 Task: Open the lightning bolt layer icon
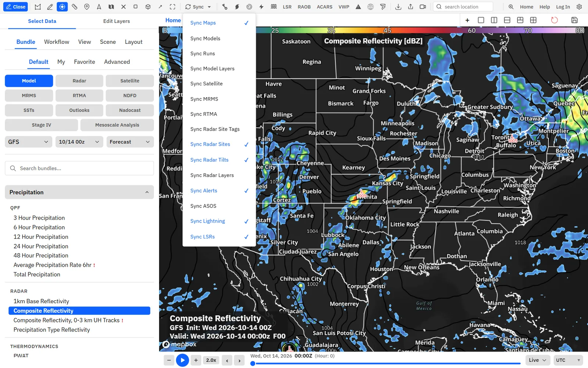click(261, 7)
